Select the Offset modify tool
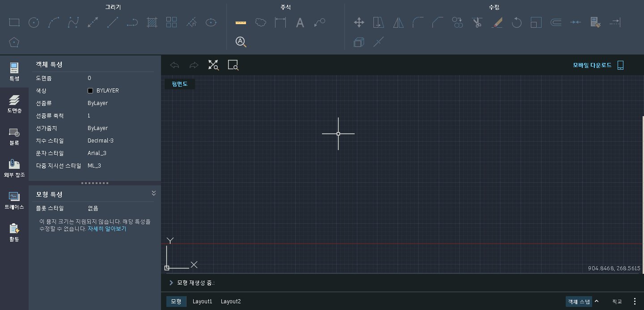This screenshot has height=310, width=644. coord(556,22)
